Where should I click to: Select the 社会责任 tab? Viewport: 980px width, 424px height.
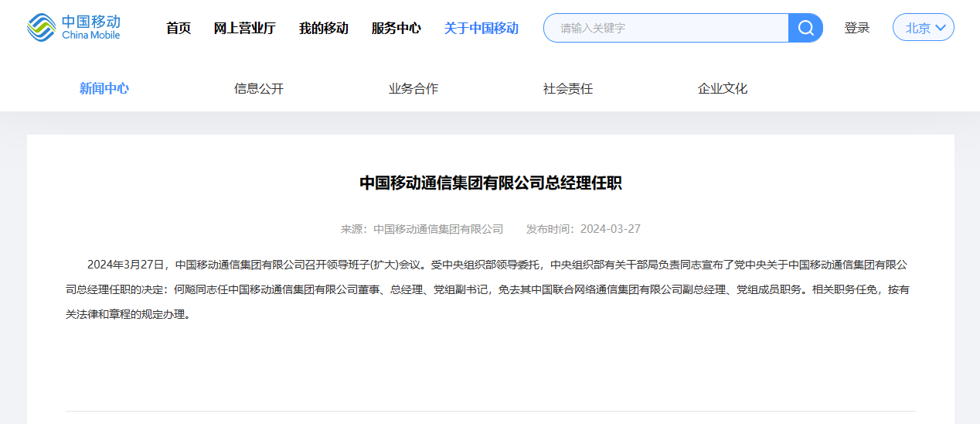(x=568, y=88)
